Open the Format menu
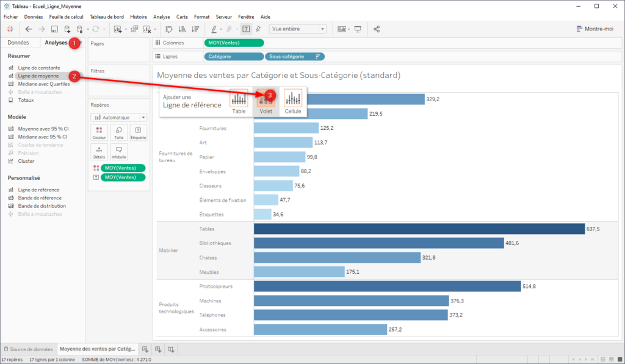Image resolution: width=625 pixels, height=364 pixels. tap(201, 16)
